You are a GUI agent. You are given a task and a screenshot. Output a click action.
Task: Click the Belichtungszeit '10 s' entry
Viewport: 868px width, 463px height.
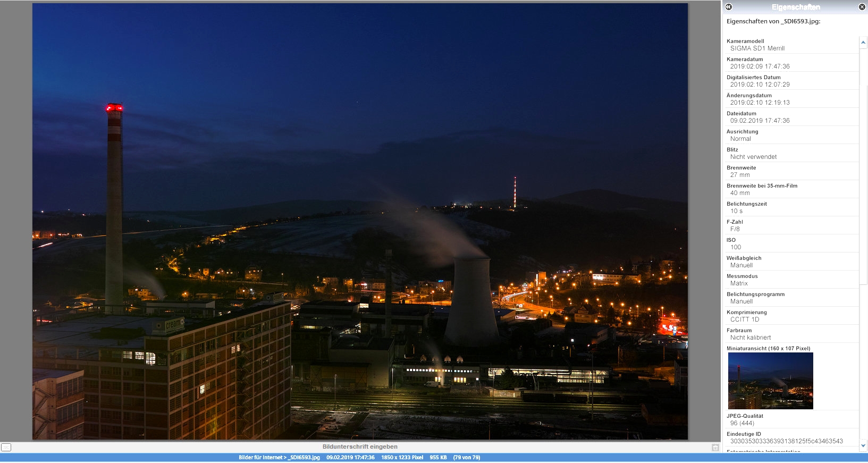(736, 211)
